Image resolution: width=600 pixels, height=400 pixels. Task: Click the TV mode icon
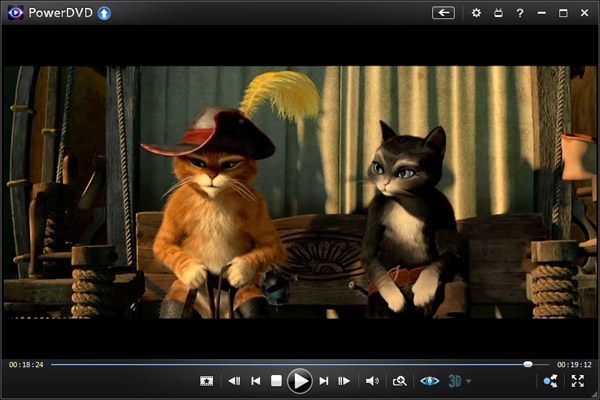pos(498,13)
